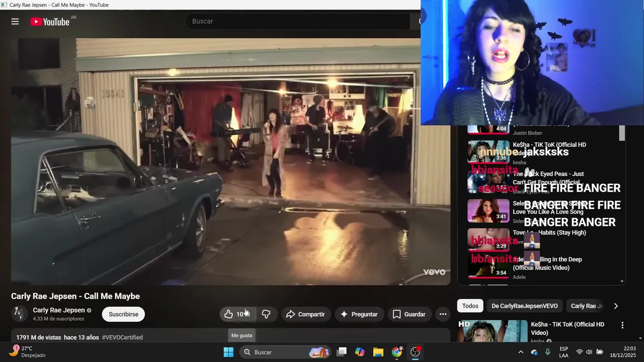
Task: Change the ESP LAA input language
Action: click(564, 352)
